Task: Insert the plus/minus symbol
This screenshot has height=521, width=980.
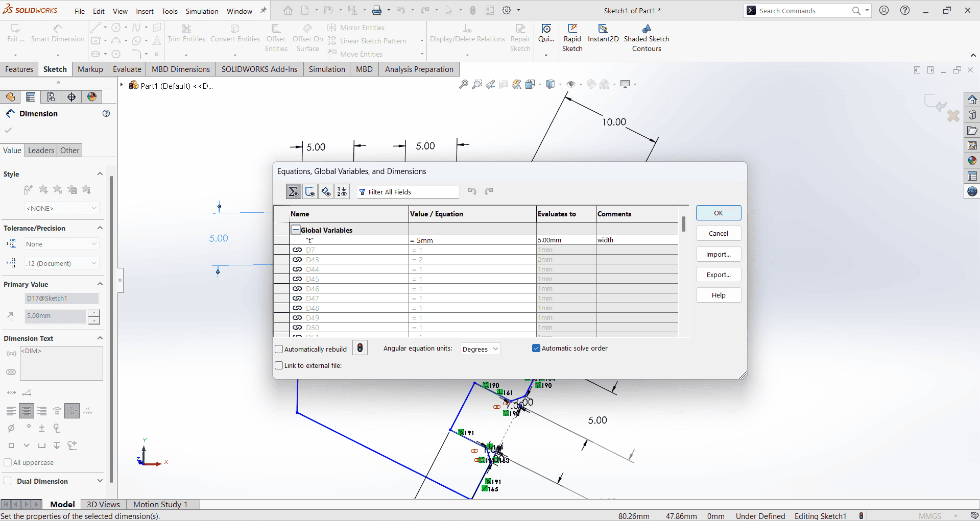Action: [x=42, y=428]
